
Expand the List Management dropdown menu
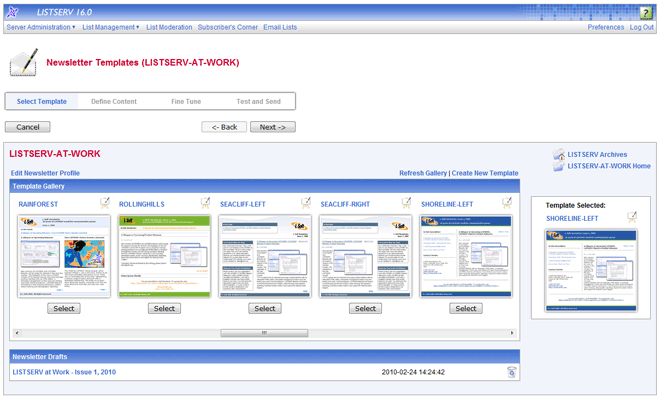pyautogui.click(x=111, y=27)
